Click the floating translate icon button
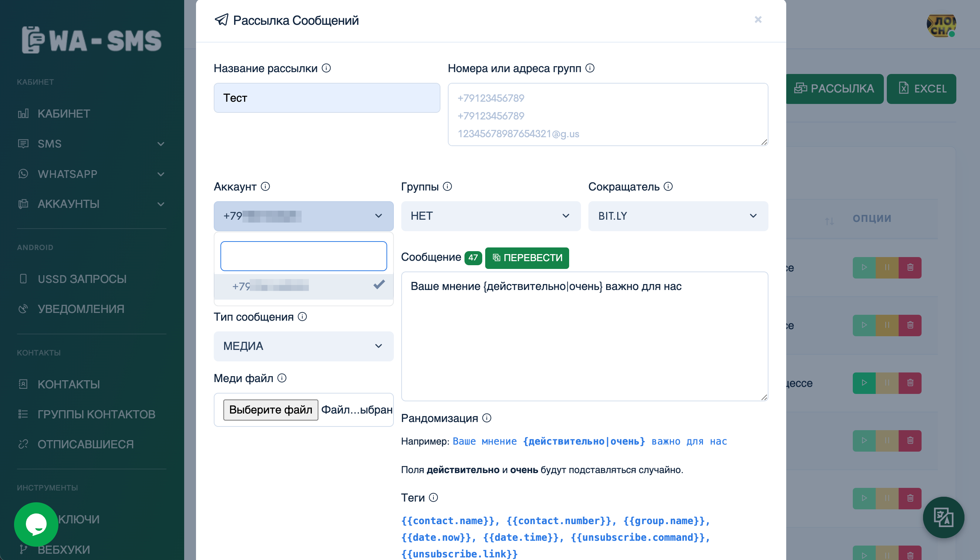Image resolution: width=980 pixels, height=560 pixels. (x=943, y=517)
